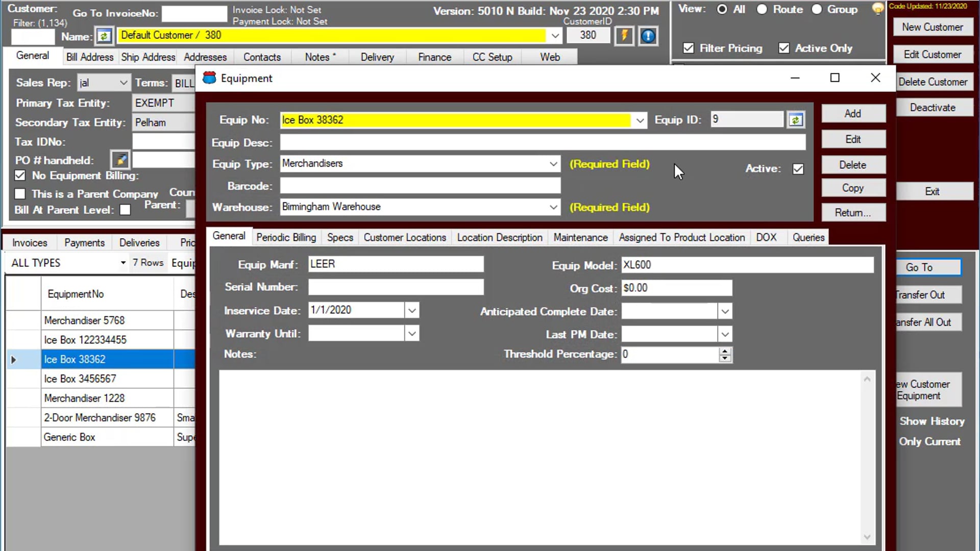Open the Last PM Date dropdown
Image resolution: width=980 pixels, height=551 pixels.
coord(725,335)
